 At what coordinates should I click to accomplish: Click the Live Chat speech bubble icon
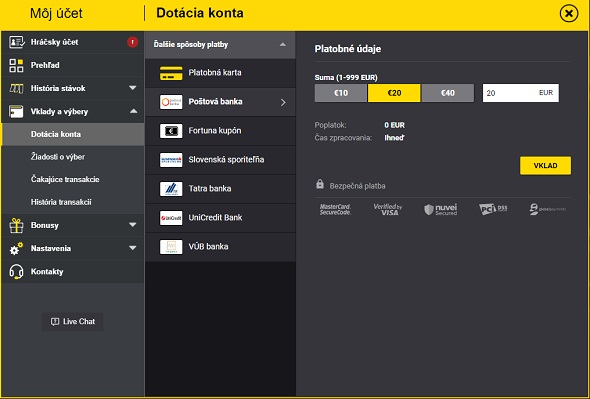[x=55, y=322]
